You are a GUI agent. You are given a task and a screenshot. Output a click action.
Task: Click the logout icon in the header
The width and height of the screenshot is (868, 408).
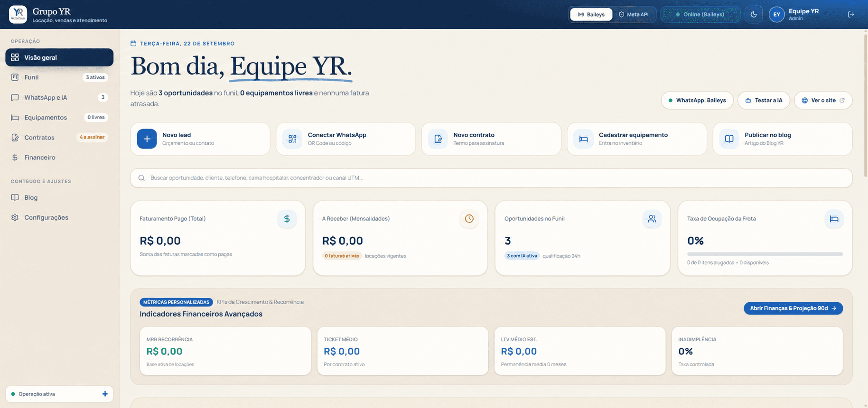[x=851, y=14]
